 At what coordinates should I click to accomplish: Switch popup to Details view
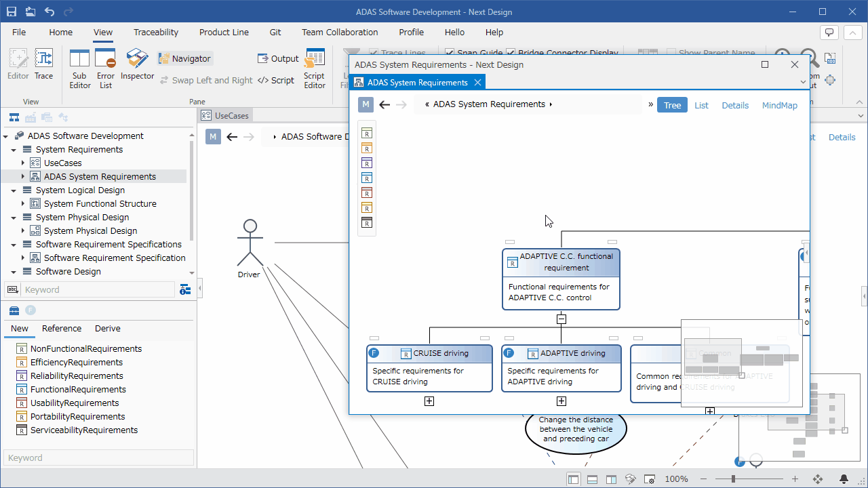735,105
